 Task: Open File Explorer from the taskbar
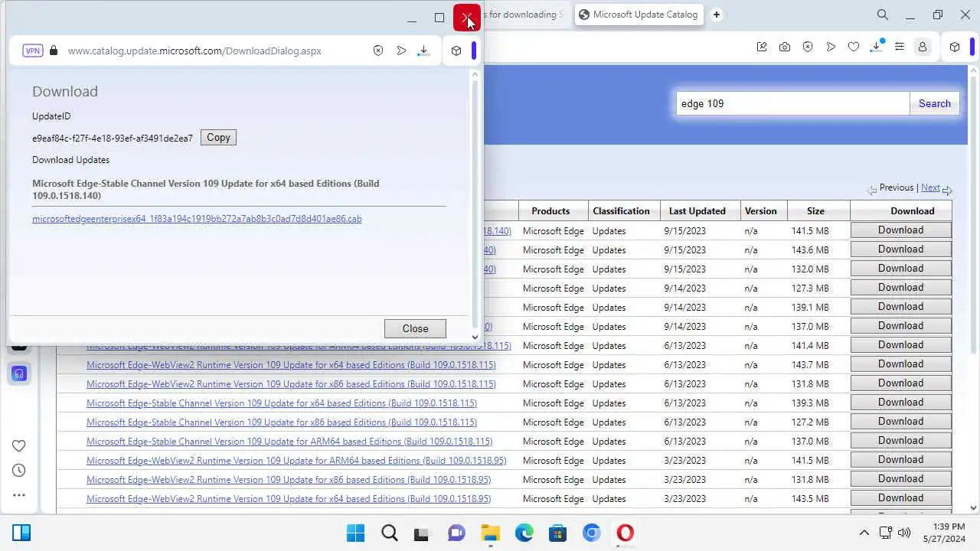tap(490, 533)
